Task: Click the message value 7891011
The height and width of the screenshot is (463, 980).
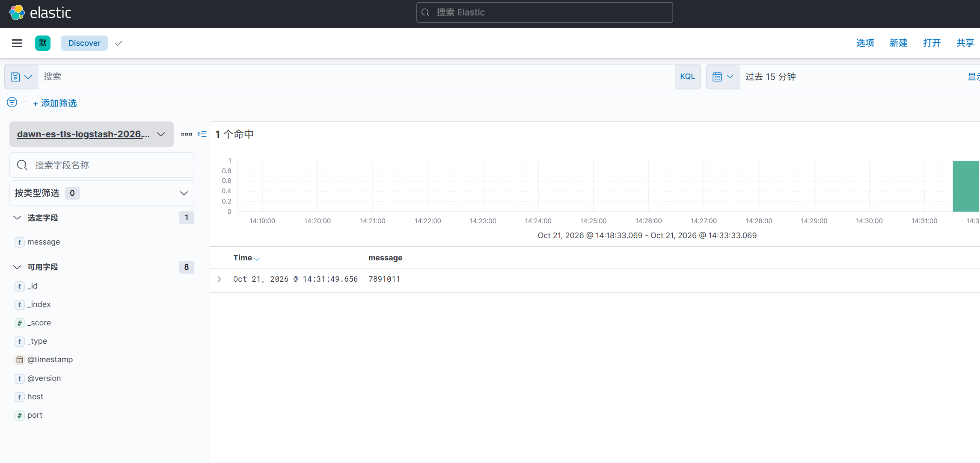Action: tap(384, 279)
